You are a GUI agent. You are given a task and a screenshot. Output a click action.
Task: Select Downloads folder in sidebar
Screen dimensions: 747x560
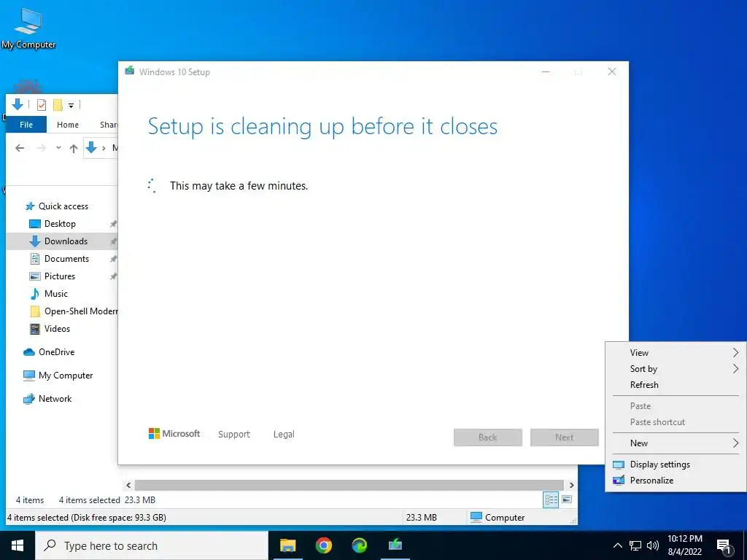62,241
